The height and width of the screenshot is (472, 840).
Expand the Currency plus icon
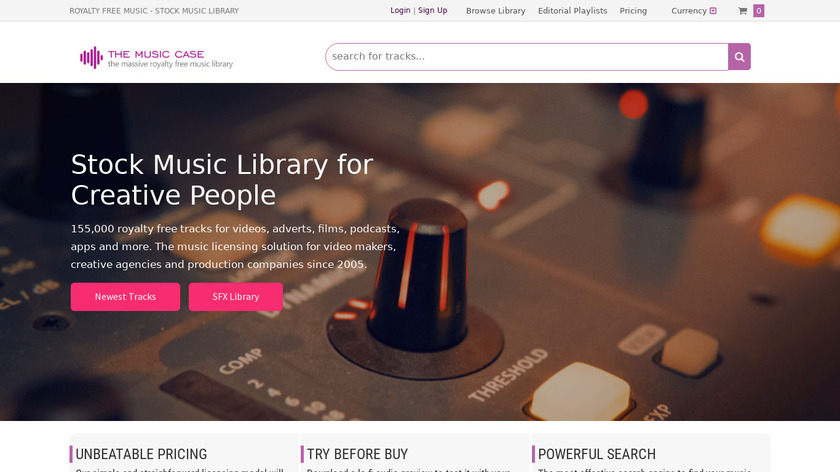[x=713, y=11]
